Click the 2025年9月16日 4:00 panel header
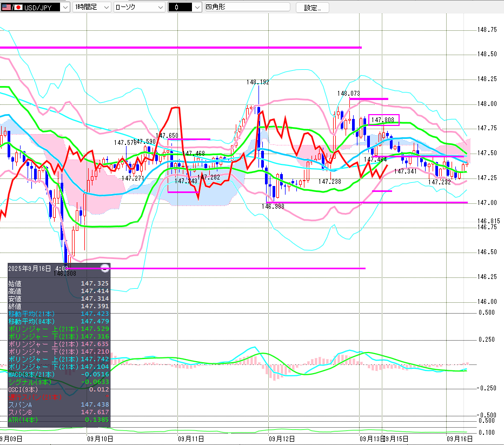Screen dimensions: 504x445 (38, 269)
